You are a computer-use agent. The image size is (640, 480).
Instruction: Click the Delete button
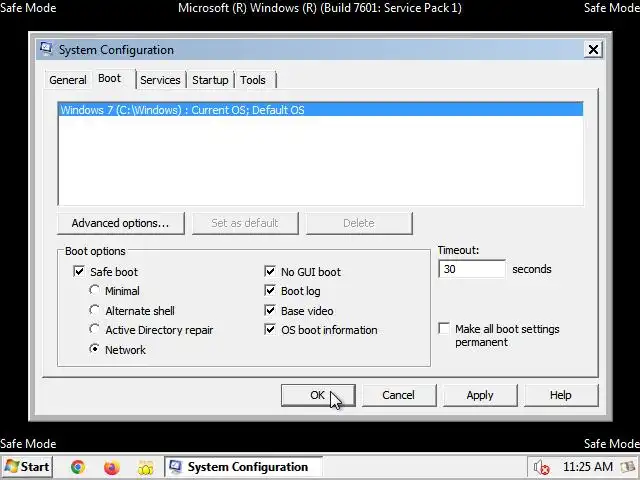click(x=359, y=223)
